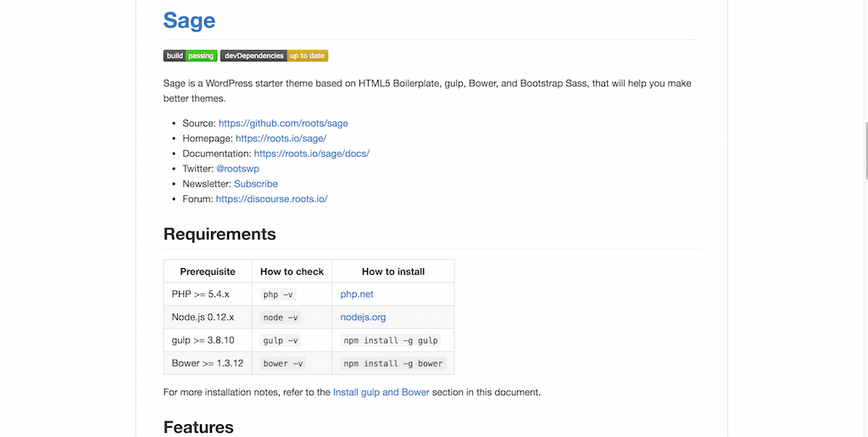Click the Node.js 0.12.x cell
Viewport: 868px width, 437px height.
tap(208, 317)
